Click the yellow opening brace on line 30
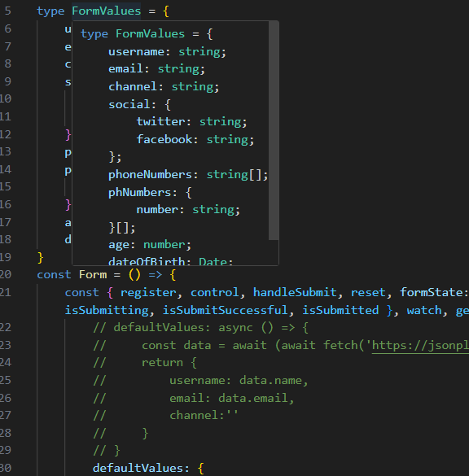Image resolution: width=469 pixels, height=476 pixels. click(x=201, y=468)
